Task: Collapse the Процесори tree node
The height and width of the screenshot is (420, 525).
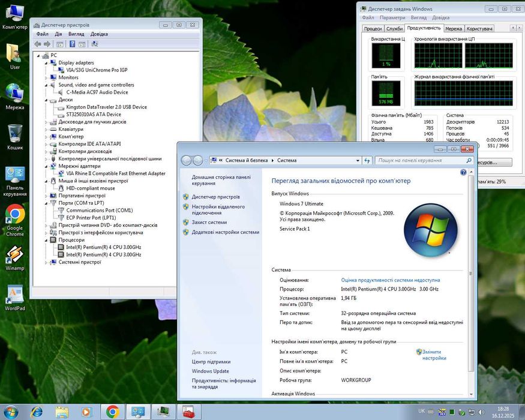Action: tap(46, 240)
